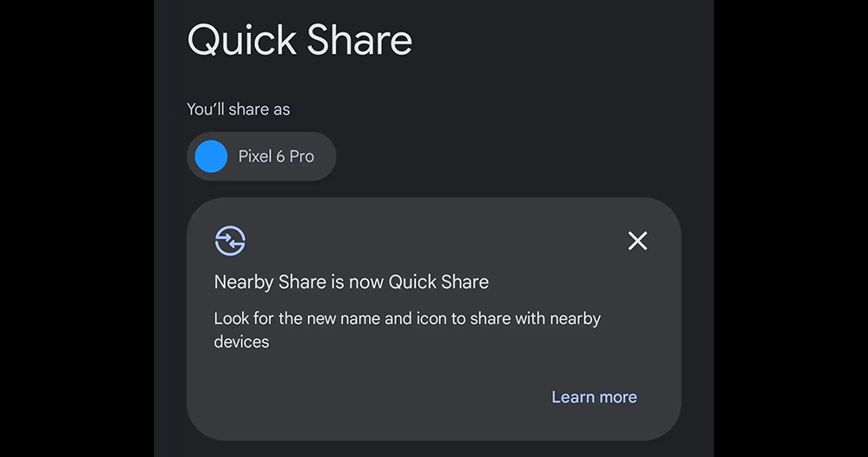
Task: Tap the text "share with nearby" in description
Action: 535,319
